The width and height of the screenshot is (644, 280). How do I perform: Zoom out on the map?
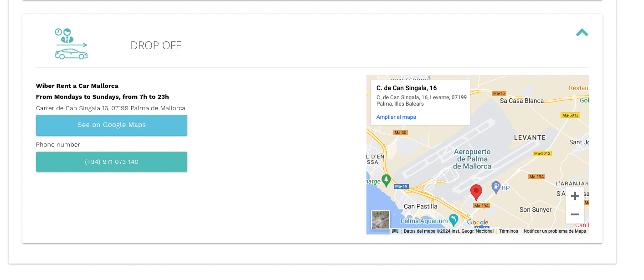(575, 214)
